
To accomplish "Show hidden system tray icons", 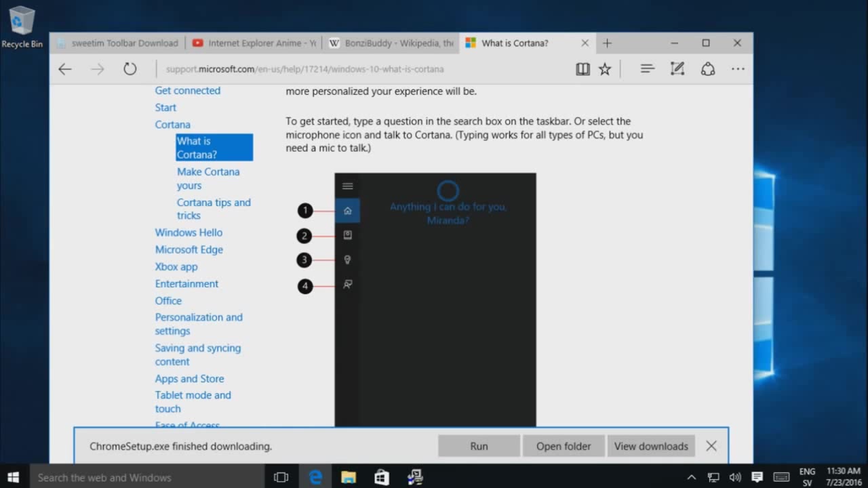I will click(x=691, y=477).
